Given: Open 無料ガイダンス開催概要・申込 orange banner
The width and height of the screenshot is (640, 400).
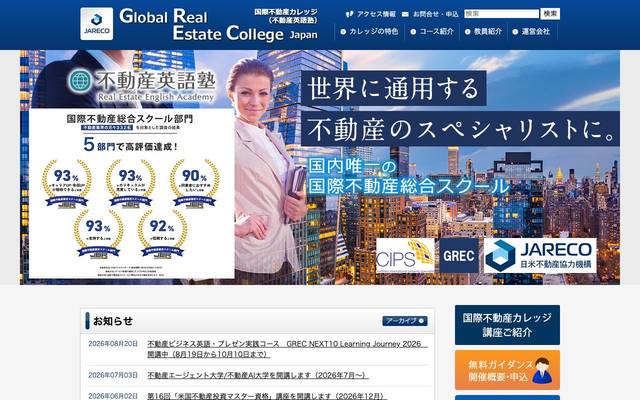Looking at the screenshot, I should (507, 370).
